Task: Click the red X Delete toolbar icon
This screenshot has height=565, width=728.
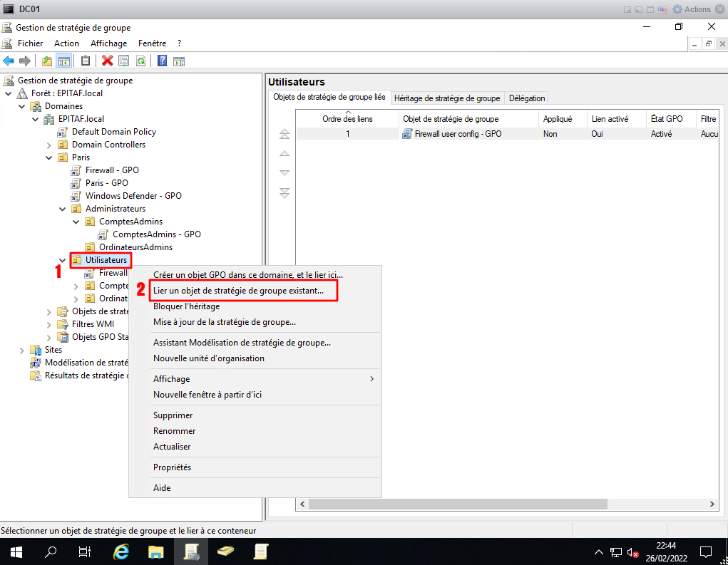Action: [108, 61]
